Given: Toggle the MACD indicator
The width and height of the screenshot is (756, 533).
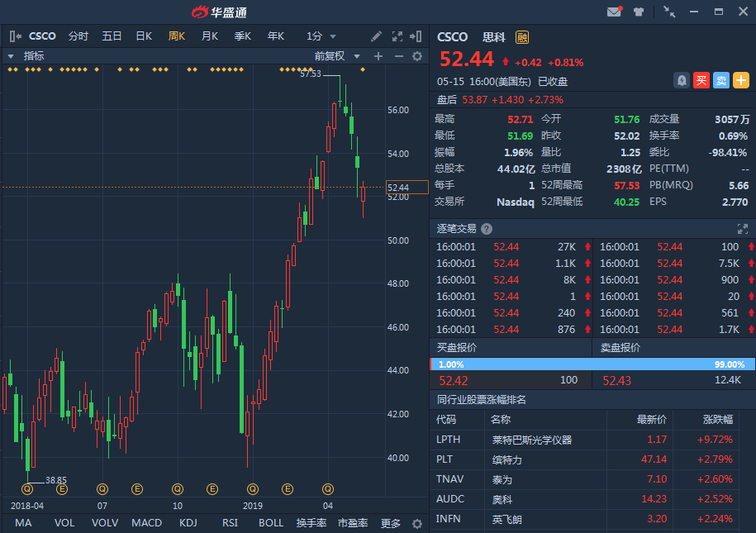Looking at the screenshot, I should [x=147, y=523].
